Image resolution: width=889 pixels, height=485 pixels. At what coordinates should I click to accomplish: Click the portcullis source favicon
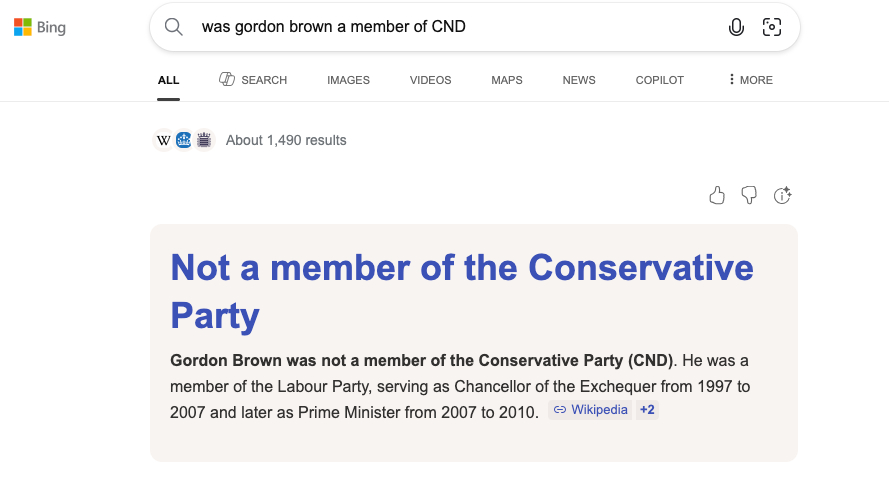[x=204, y=140]
